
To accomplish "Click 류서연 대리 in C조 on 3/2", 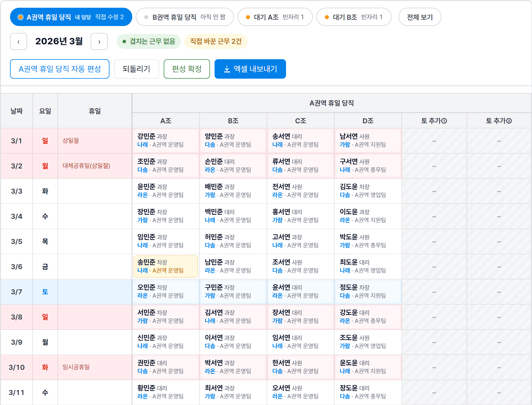I will (301, 166).
